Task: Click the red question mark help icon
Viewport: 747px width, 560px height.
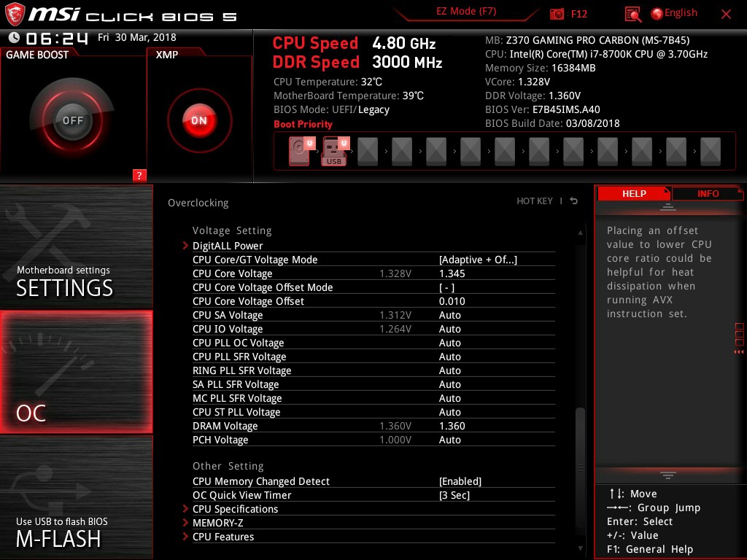Action: coord(139,175)
